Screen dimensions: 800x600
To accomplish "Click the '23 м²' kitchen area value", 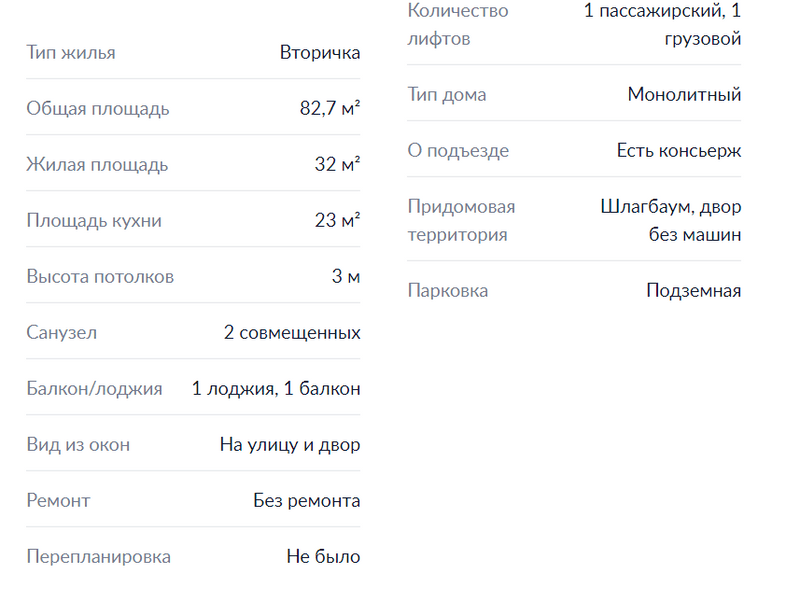I will click(x=337, y=221).
